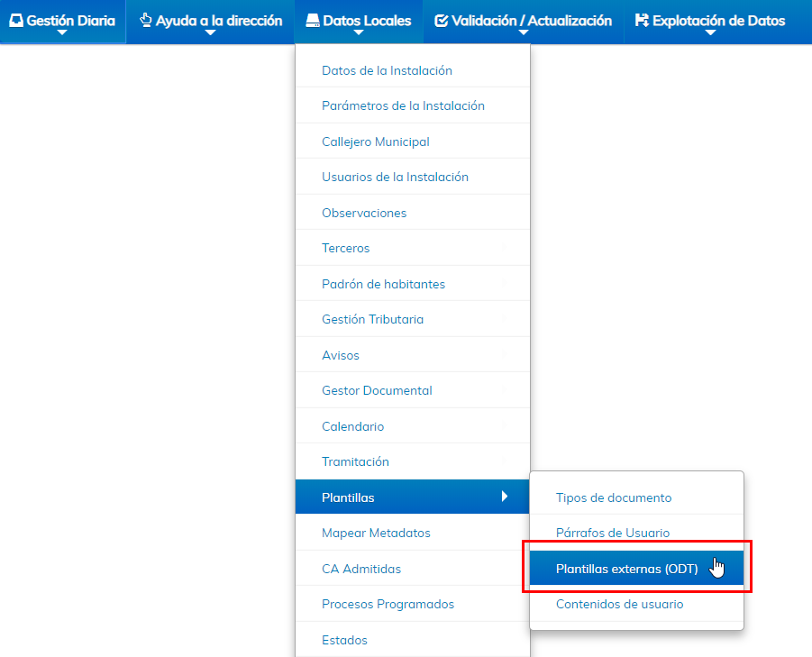Viewport: 812px width, 657px height.
Task: Click the hand icon beside Ayuda a la dirección
Action: tap(145, 20)
